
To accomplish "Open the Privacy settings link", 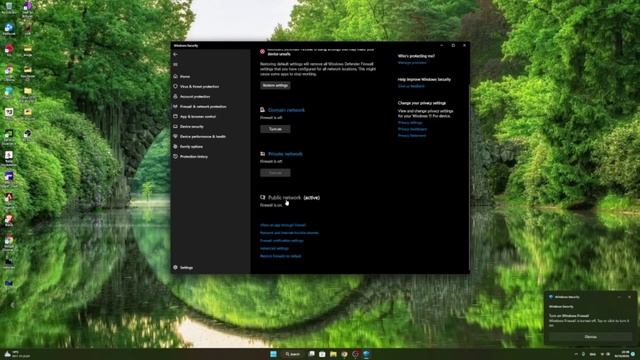I will point(410,122).
